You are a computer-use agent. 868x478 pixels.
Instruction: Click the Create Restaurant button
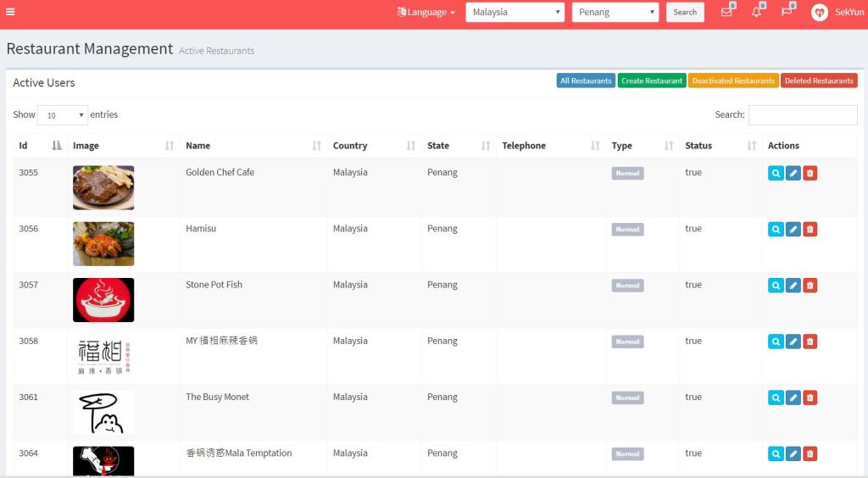click(x=651, y=81)
